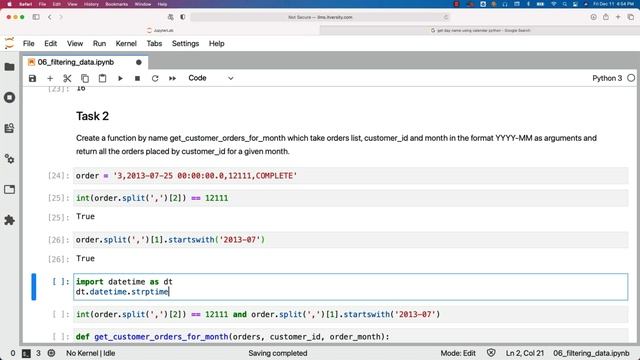Click the blue active cell collapser bar
640x360 pixels.
click(x=34, y=287)
